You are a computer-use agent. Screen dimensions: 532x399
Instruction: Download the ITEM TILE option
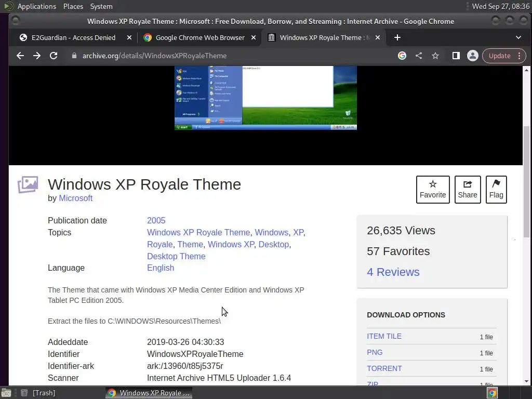click(384, 336)
